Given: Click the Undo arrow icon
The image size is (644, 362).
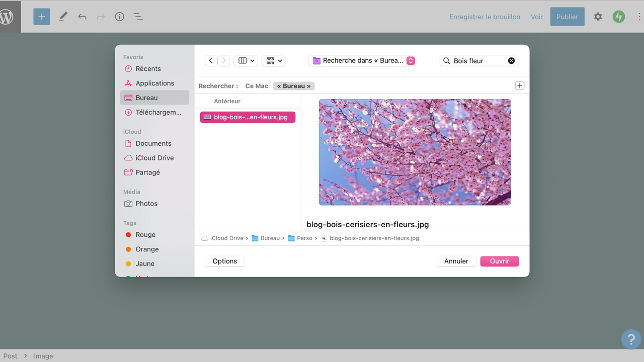Looking at the screenshot, I should click(82, 16).
